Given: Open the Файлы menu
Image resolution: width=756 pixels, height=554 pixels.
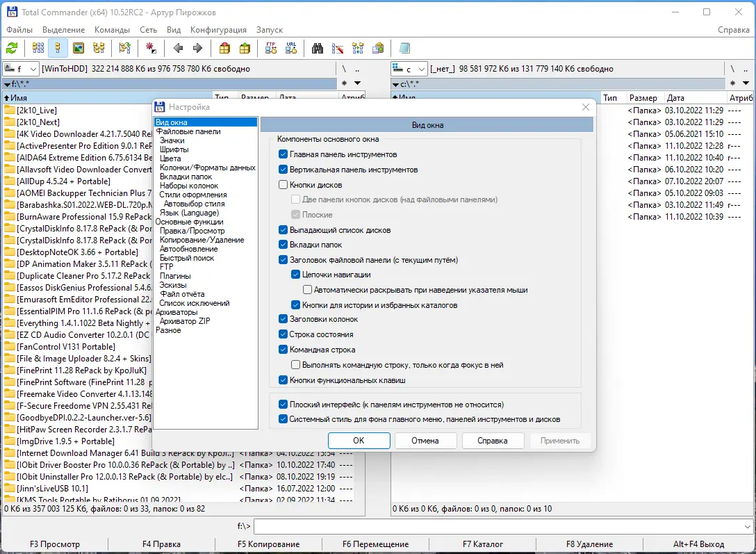Looking at the screenshot, I should point(19,30).
